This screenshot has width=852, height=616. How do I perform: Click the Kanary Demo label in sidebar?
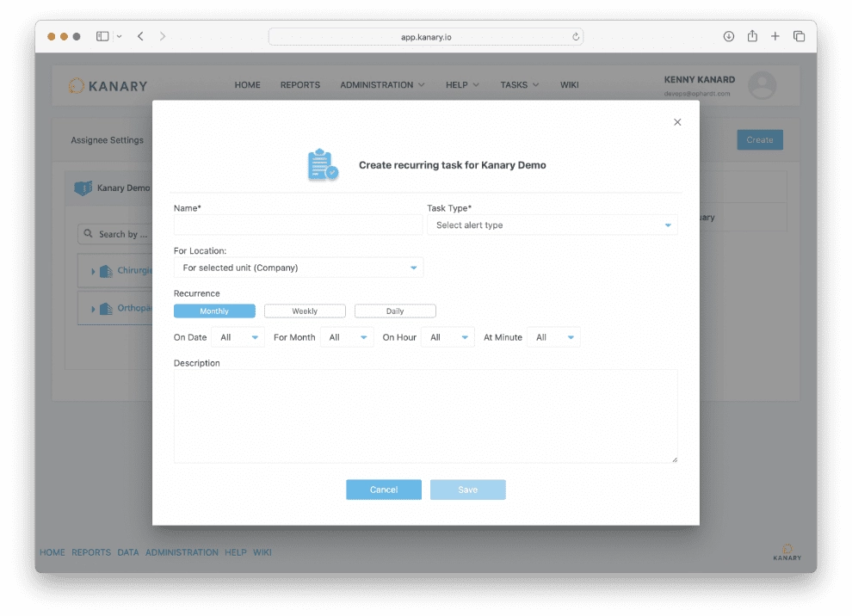[123, 188]
